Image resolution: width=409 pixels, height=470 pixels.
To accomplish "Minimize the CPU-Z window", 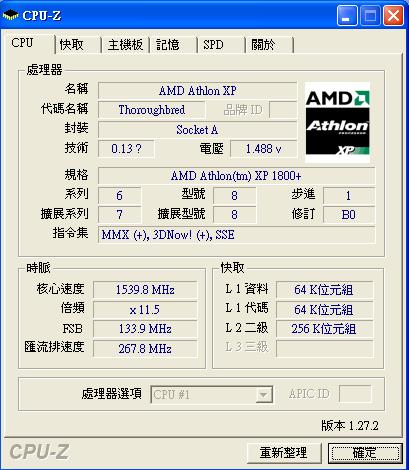I will [x=347, y=16].
